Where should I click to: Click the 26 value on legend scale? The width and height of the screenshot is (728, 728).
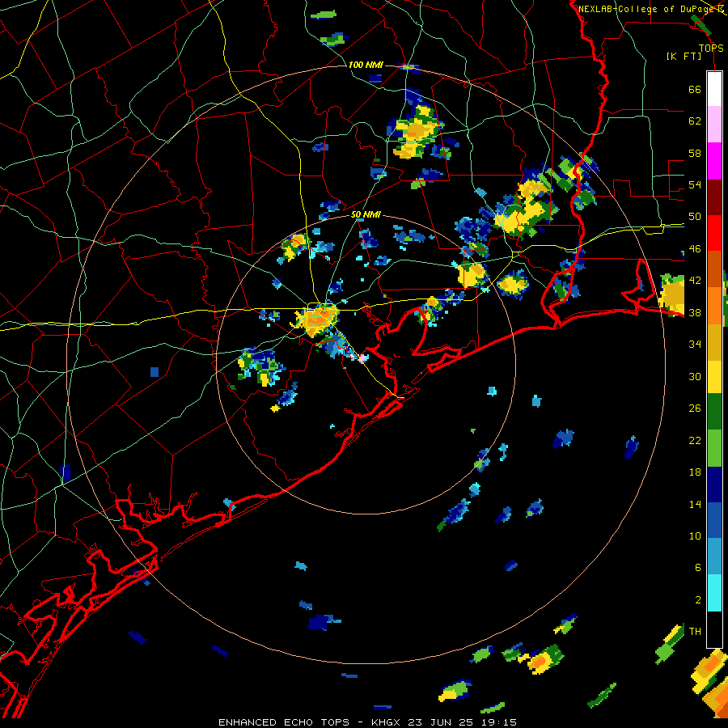pos(695,408)
